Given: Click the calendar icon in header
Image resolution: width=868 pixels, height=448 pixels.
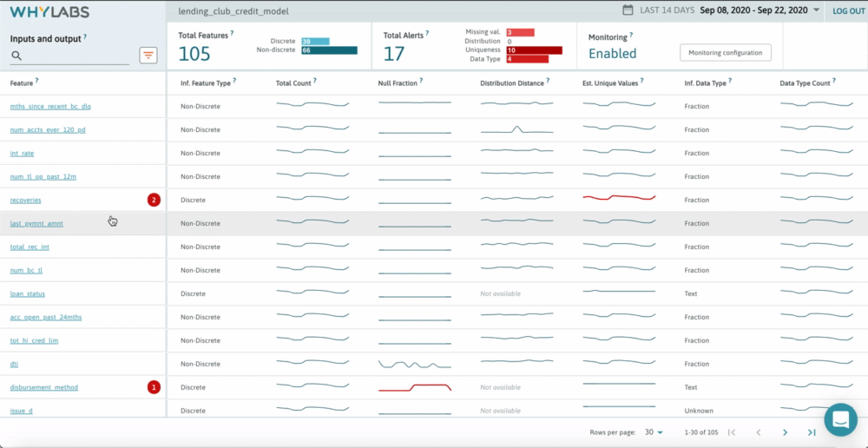Looking at the screenshot, I should [628, 10].
